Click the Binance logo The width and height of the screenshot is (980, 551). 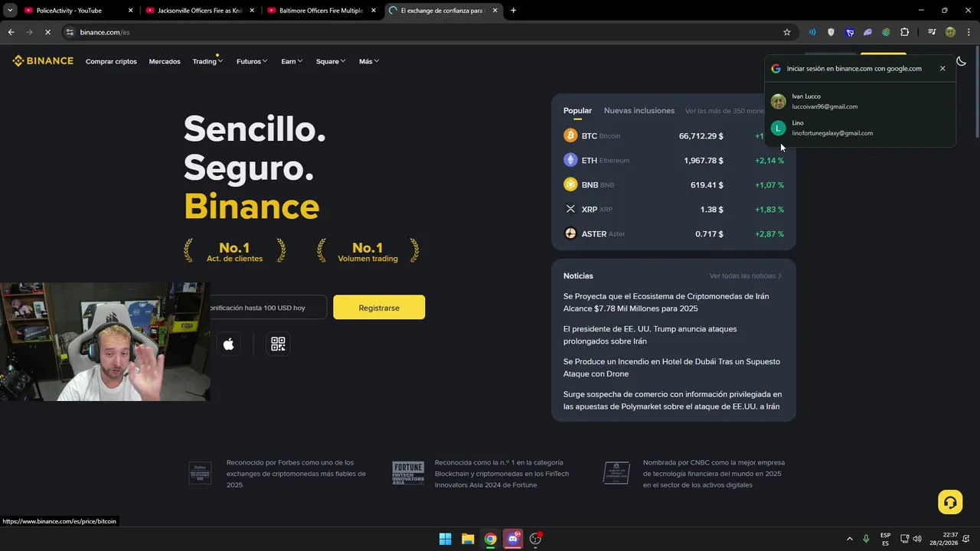click(x=43, y=61)
